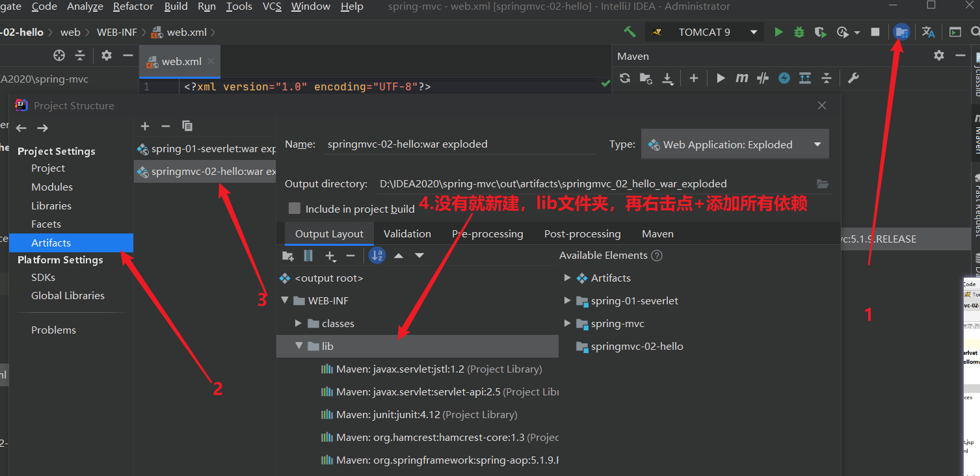Viewport: 980px width, 476px height.
Task: Open Maven panel gear options
Action: tap(939, 56)
